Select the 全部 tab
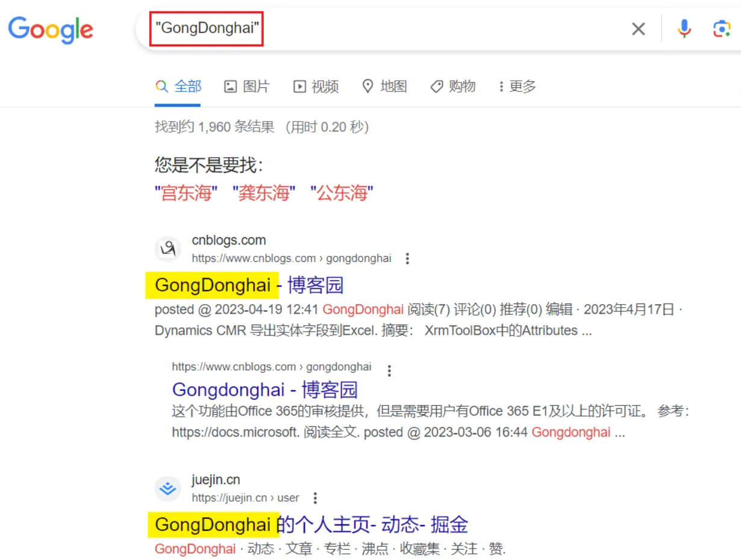 point(178,87)
